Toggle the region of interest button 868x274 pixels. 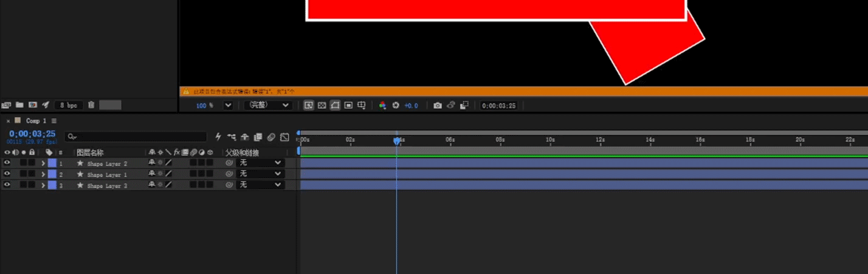[348, 105]
